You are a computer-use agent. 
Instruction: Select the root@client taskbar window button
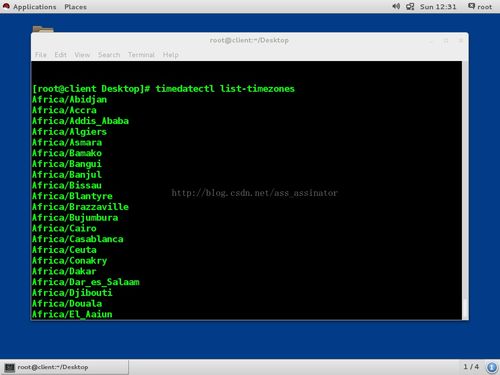[x=65, y=367]
